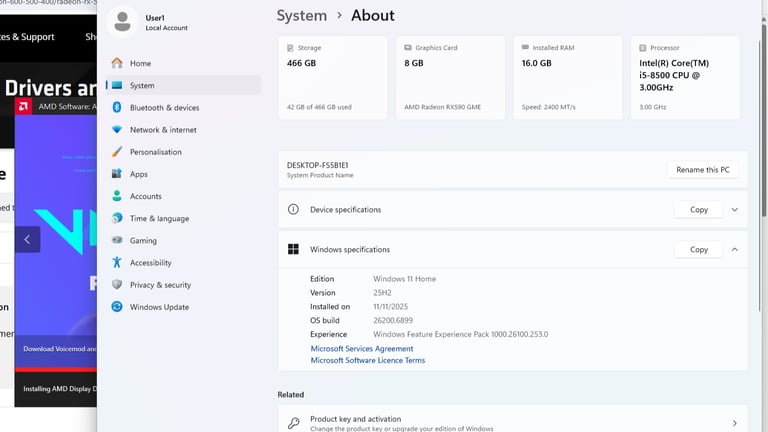This screenshot has height=432, width=768.
Task: Collapse the Windows specifications section
Action: coord(734,249)
